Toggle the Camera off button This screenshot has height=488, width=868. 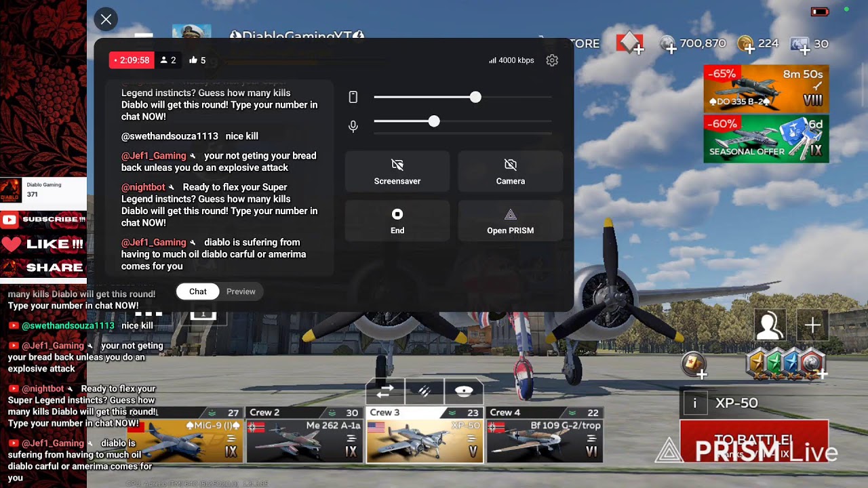click(511, 171)
